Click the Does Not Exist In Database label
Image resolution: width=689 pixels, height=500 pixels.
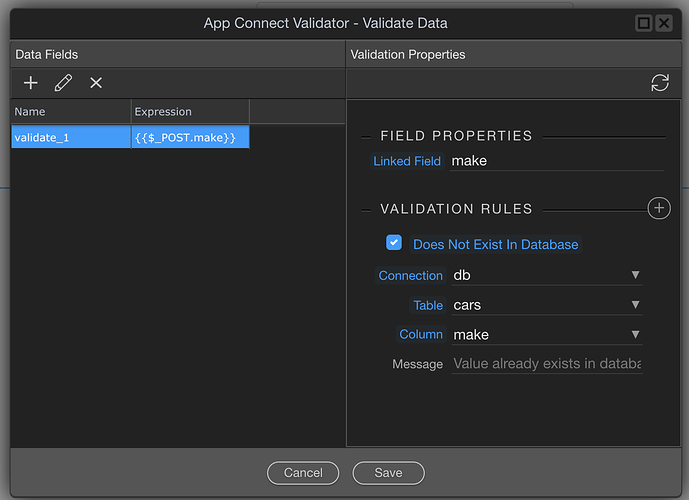(495, 244)
